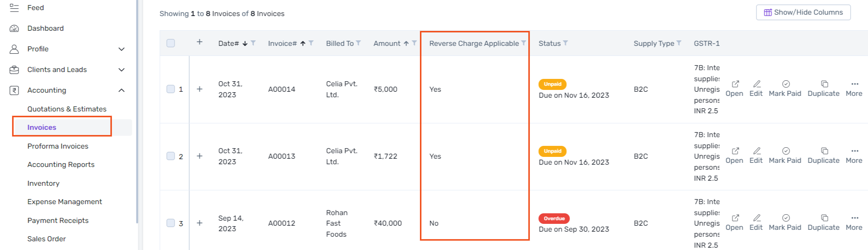Sort by the Amount column arrow

[x=406, y=44]
